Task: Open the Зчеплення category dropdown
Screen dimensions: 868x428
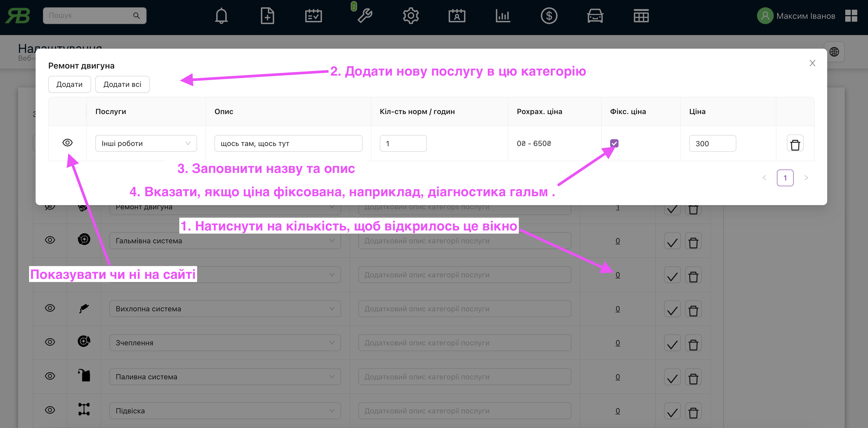Action: pos(225,343)
